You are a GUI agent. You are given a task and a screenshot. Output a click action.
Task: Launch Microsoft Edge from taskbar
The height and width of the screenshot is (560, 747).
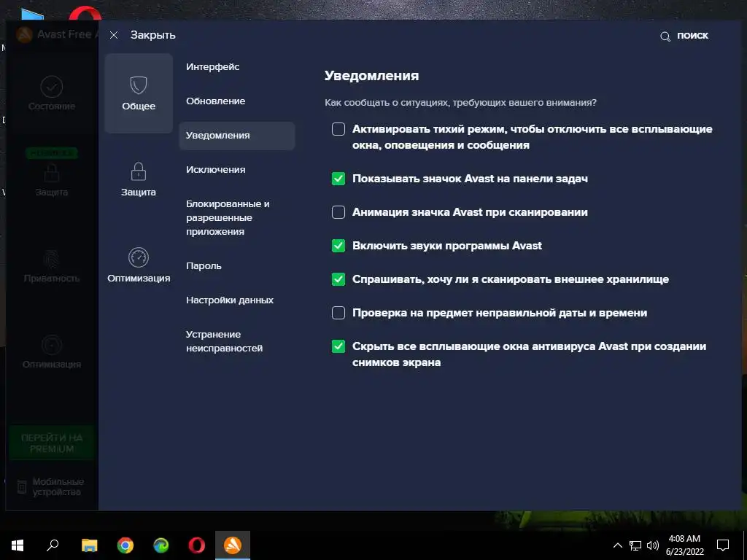pyautogui.click(x=161, y=545)
